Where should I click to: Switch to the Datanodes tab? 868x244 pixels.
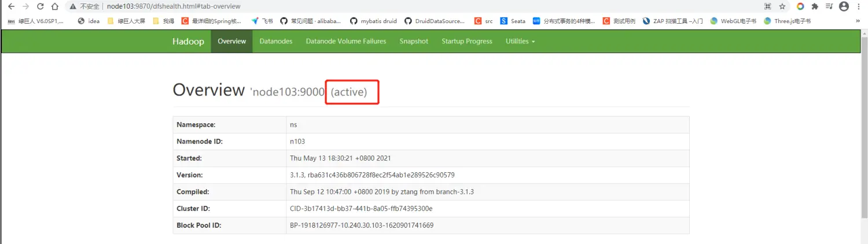pos(275,41)
